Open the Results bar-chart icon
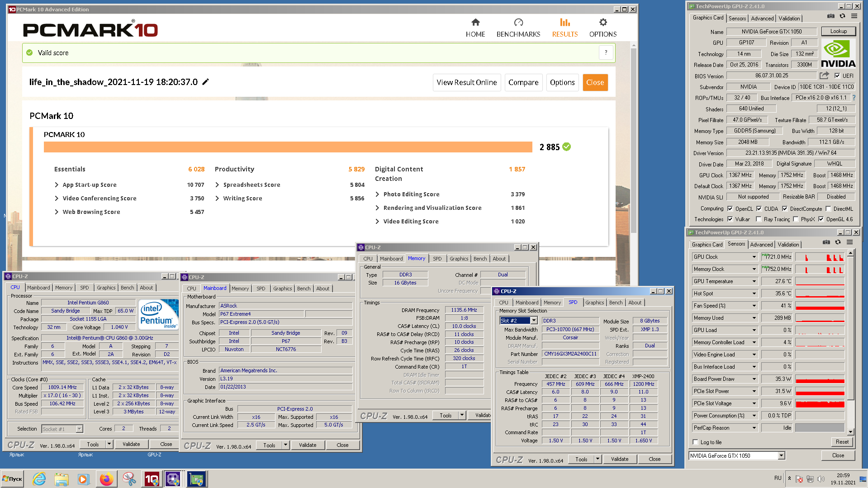 pyautogui.click(x=565, y=22)
